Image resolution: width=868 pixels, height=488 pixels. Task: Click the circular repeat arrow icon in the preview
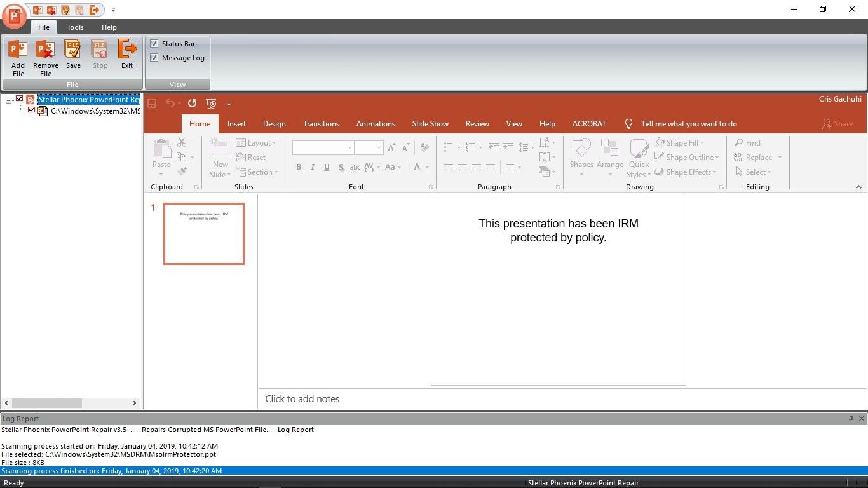point(192,104)
